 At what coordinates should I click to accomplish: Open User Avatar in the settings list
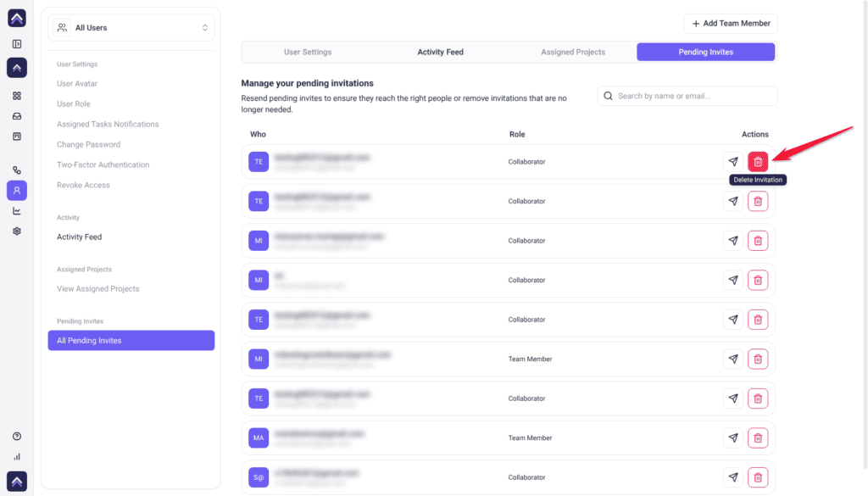pyautogui.click(x=77, y=84)
